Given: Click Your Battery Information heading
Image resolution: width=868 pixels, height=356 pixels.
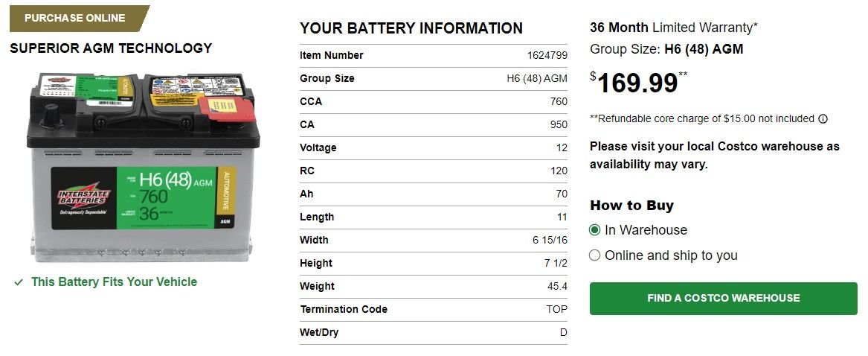Looking at the screenshot, I should pyautogui.click(x=411, y=28).
